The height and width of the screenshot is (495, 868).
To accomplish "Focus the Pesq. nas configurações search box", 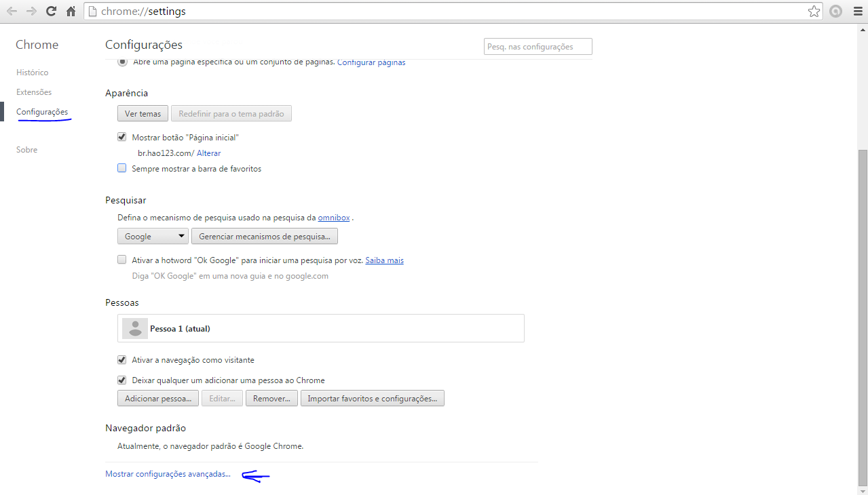I will (538, 47).
